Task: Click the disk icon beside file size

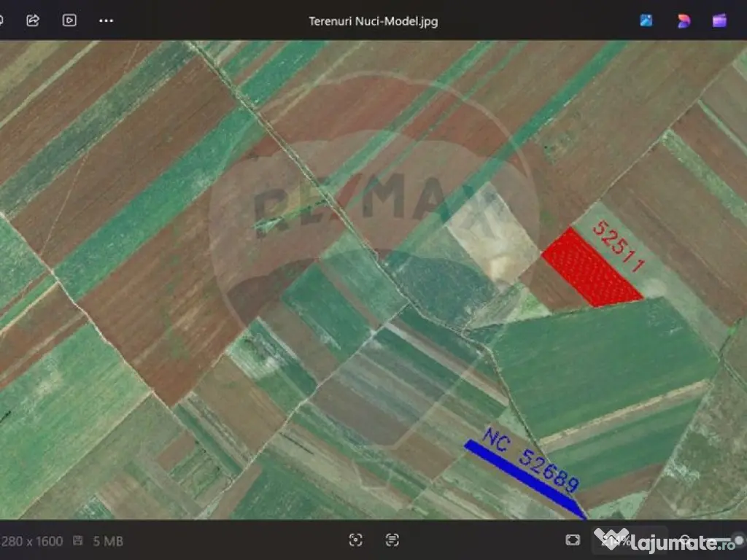Action: [x=78, y=541]
